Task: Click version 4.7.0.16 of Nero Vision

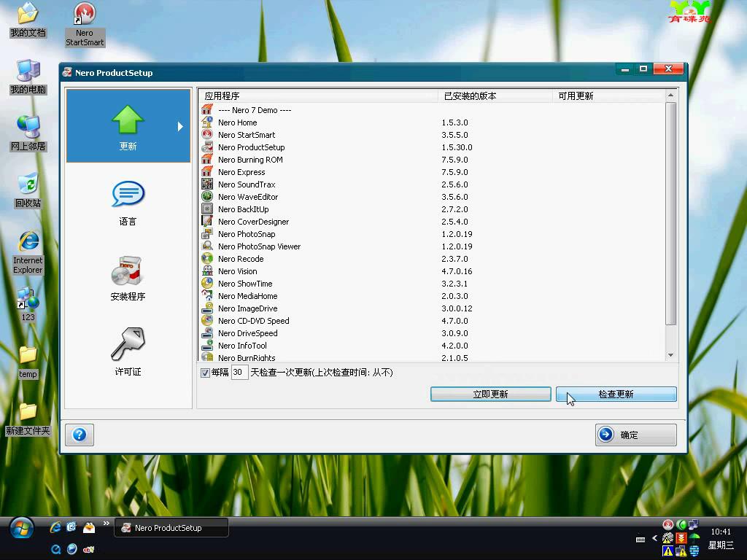Action: (457, 271)
